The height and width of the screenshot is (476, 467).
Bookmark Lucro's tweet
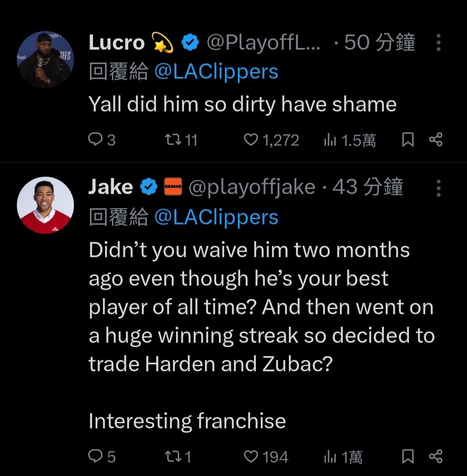tap(407, 140)
